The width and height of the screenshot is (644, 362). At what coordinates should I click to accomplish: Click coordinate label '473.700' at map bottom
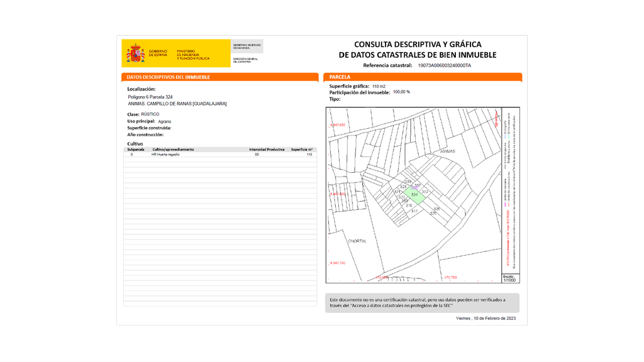(x=450, y=277)
